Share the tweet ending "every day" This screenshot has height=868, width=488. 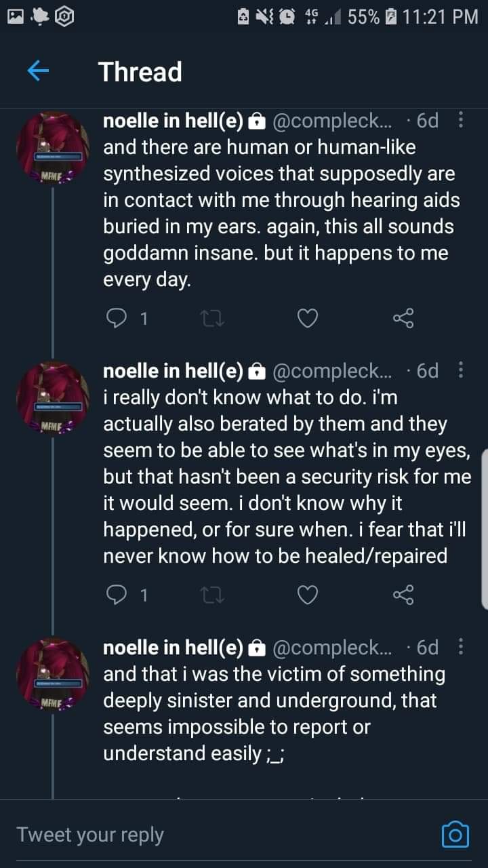click(403, 317)
